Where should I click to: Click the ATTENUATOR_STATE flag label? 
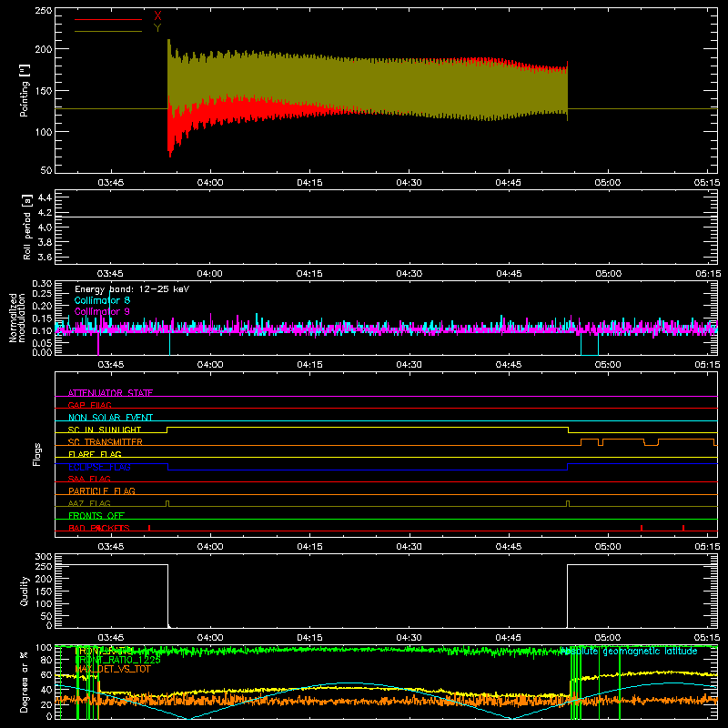110,393
